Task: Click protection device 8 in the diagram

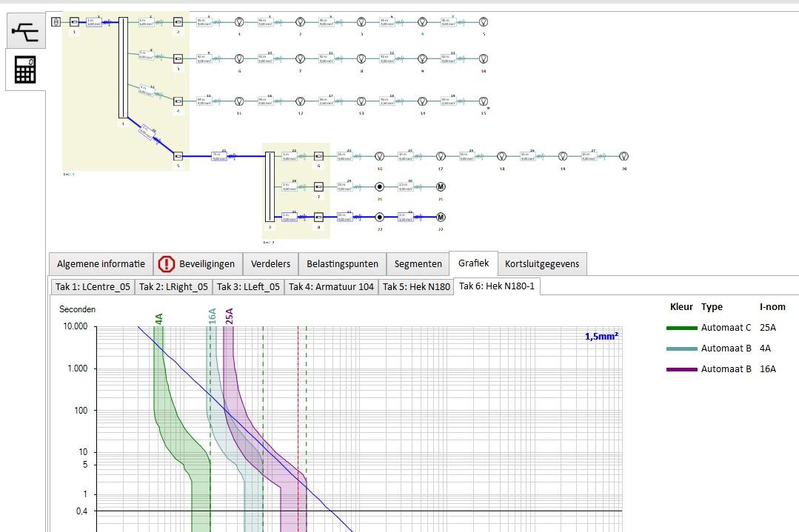Action: click(x=318, y=218)
